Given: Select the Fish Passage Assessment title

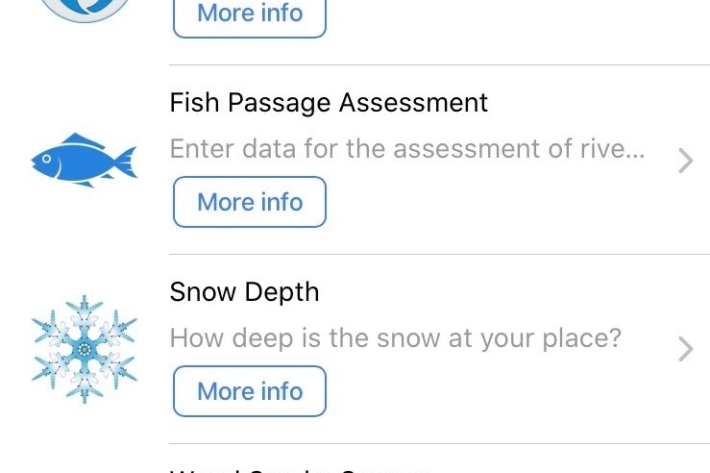Looking at the screenshot, I should tap(329, 102).
